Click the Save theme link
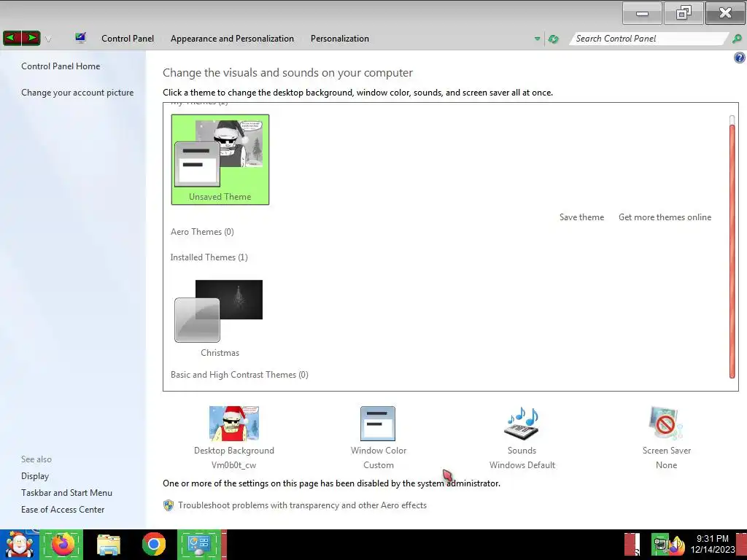Image resolution: width=747 pixels, height=560 pixels. coord(581,217)
